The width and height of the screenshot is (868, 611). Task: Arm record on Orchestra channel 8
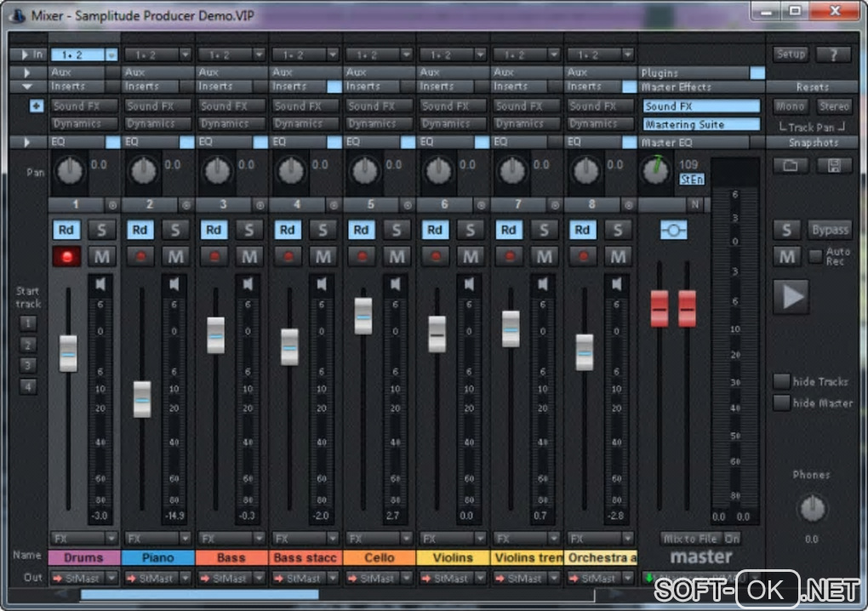pos(583,256)
